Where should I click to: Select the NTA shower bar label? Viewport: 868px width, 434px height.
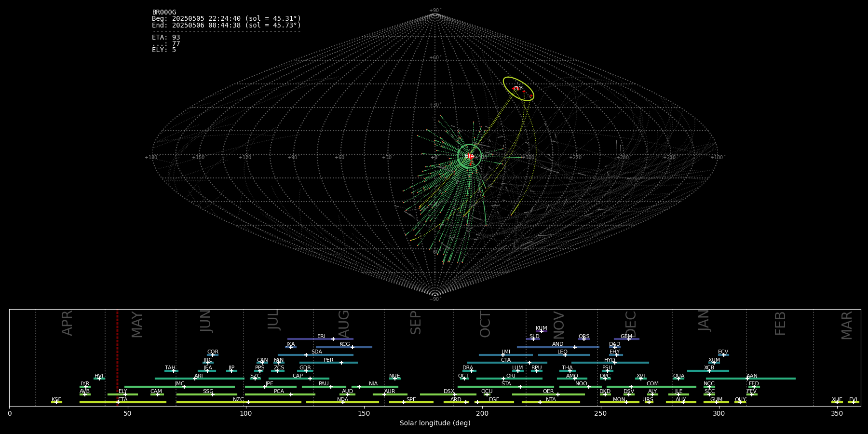click(x=551, y=400)
